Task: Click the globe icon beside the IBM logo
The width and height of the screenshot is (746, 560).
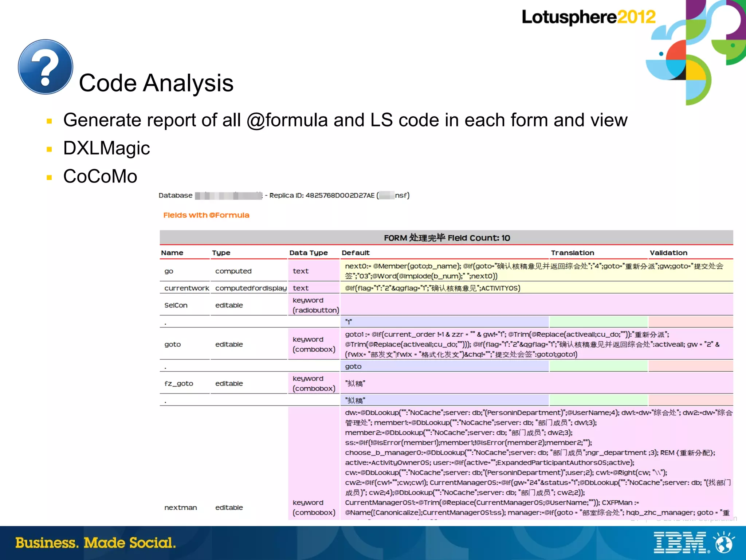Action: point(724,543)
